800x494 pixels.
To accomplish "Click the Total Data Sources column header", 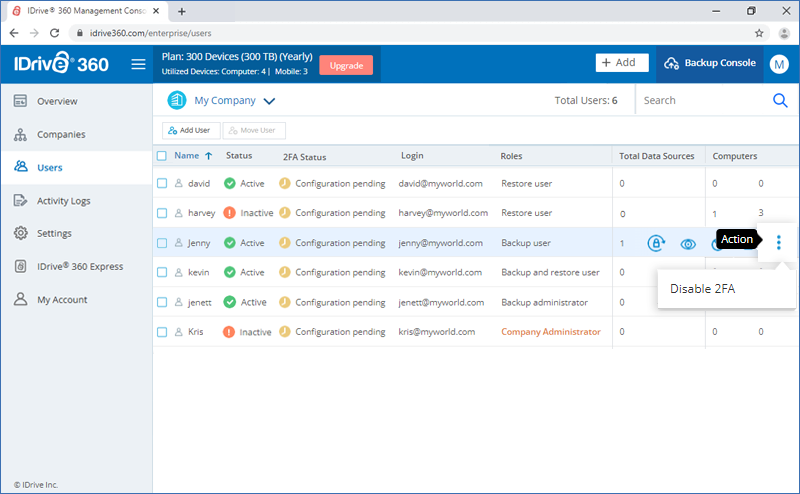I will [x=657, y=156].
